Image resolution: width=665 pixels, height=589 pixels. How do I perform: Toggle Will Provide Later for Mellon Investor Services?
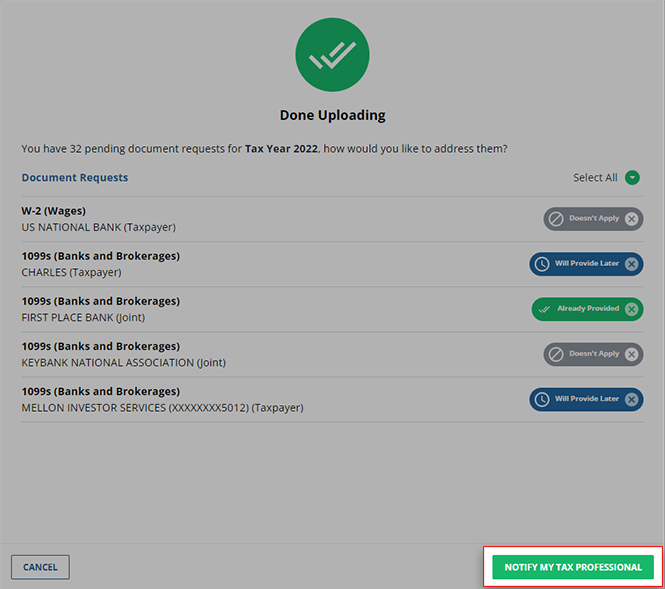tap(587, 399)
